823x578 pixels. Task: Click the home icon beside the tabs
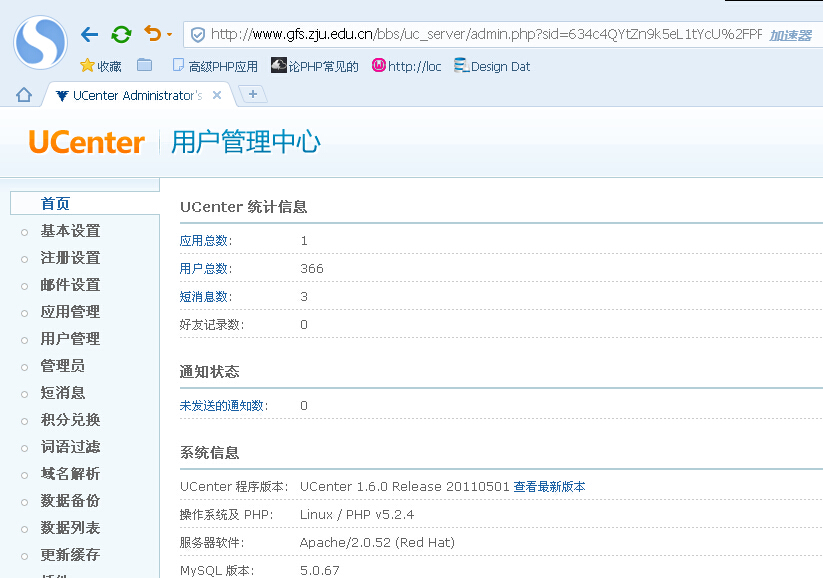[24, 95]
